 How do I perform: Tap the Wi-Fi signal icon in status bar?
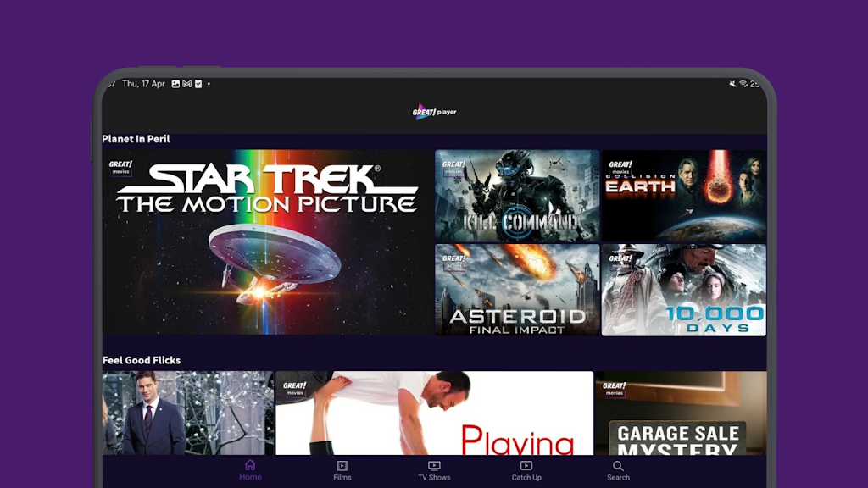(743, 84)
